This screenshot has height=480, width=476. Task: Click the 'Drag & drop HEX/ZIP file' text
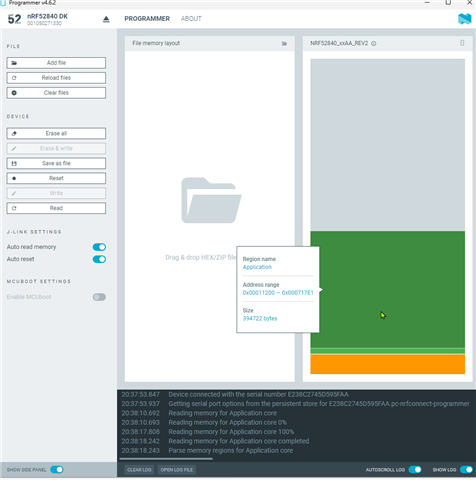tap(201, 257)
